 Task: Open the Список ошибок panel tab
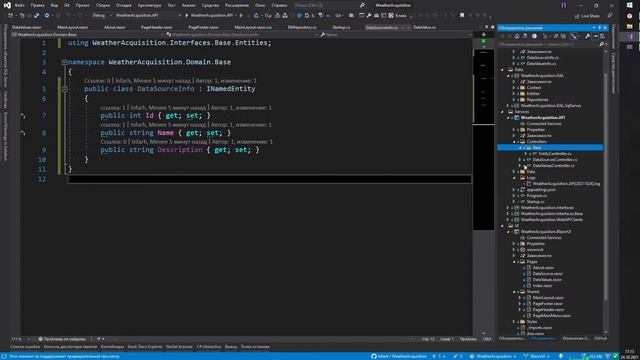(25, 347)
